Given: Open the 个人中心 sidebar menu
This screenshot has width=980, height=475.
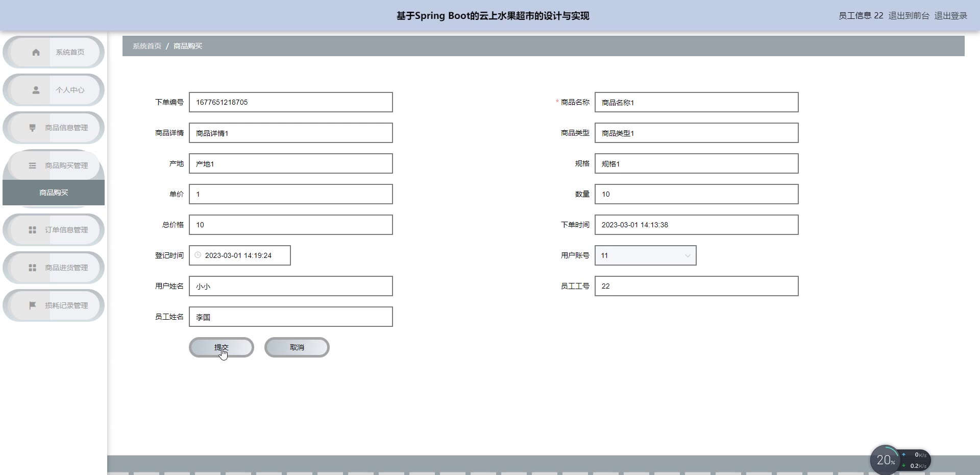Looking at the screenshot, I should pos(54,90).
